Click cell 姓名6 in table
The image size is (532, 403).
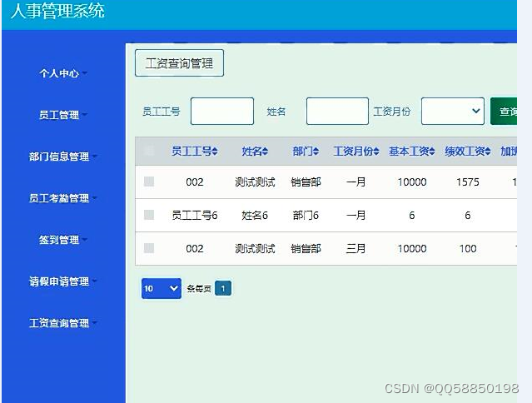pyautogui.click(x=255, y=215)
